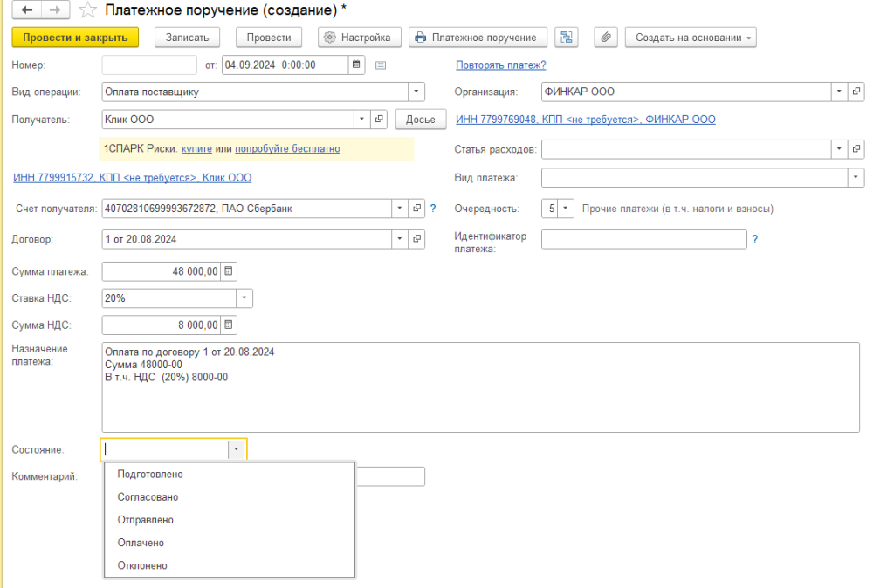The image size is (894, 588).
Task: Pick Отклонено status option
Action: tap(142, 565)
